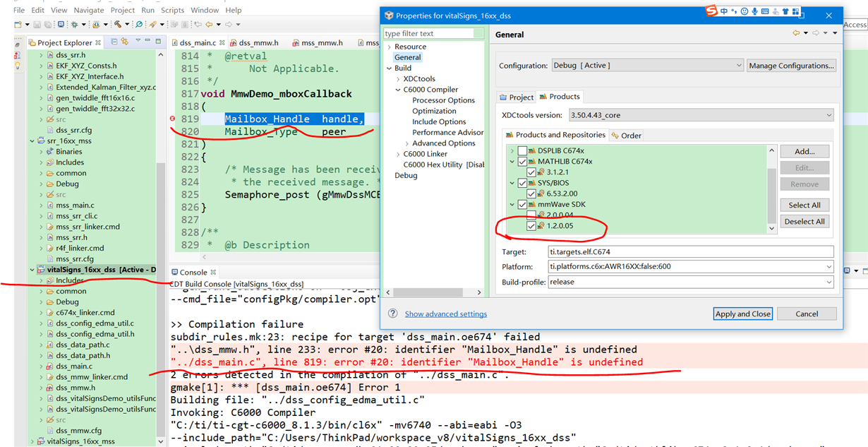Click the lightbulb icon in left sidebar
Viewport: 868px width, 447px height.
[18, 66]
